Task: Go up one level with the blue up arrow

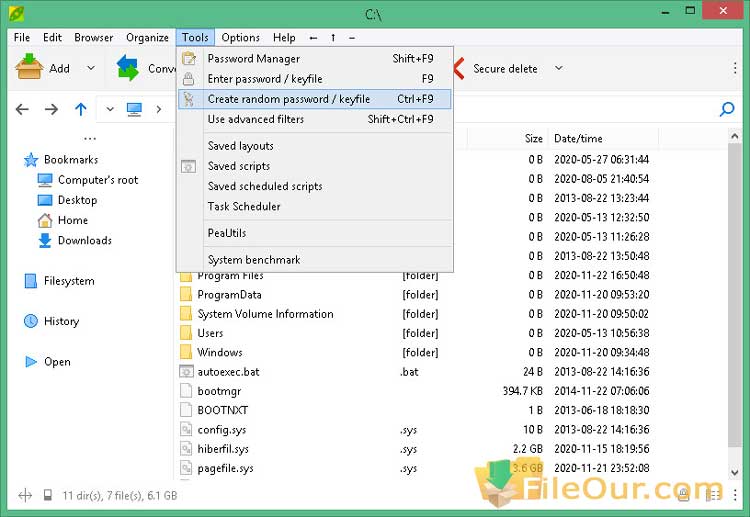Action: (81, 109)
